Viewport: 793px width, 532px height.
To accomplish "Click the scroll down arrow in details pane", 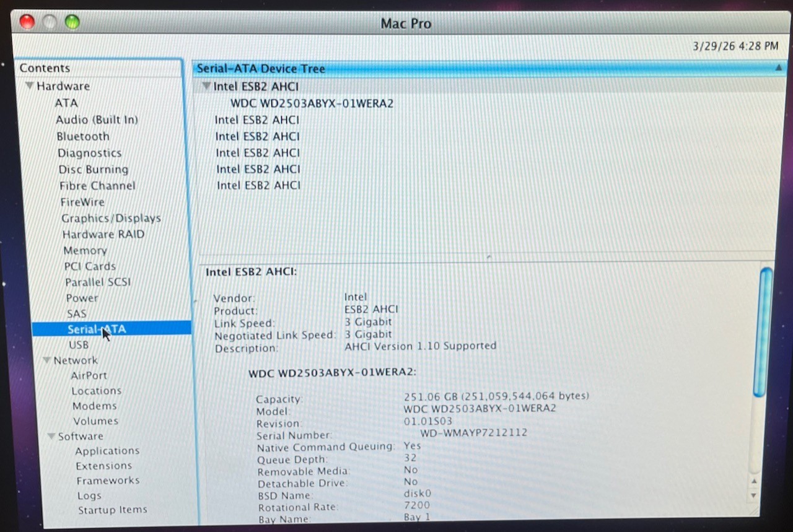I will tap(753, 495).
